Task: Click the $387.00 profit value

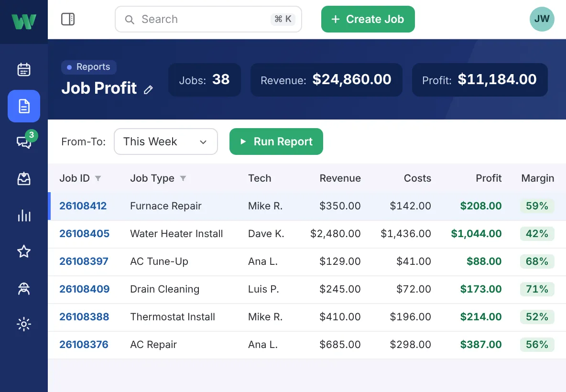Action: point(481,345)
